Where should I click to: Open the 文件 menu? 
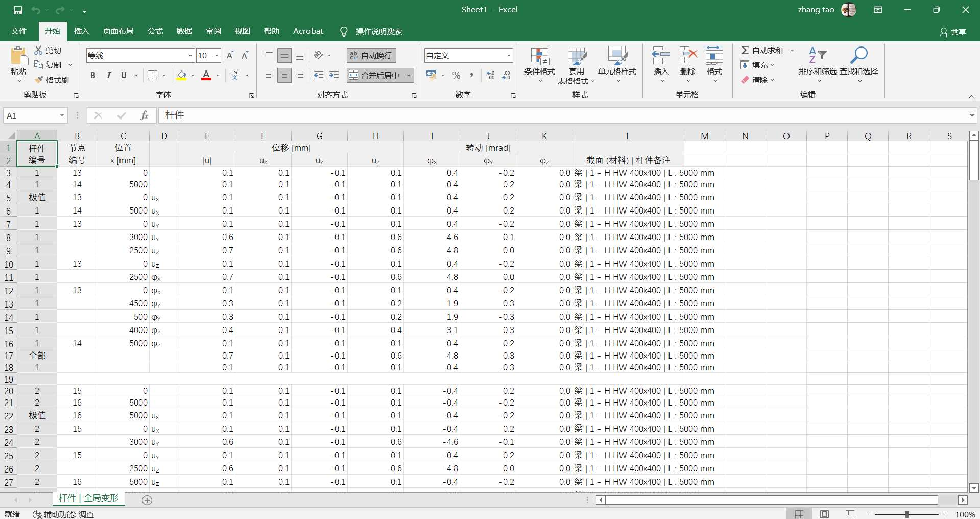[18, 31]
